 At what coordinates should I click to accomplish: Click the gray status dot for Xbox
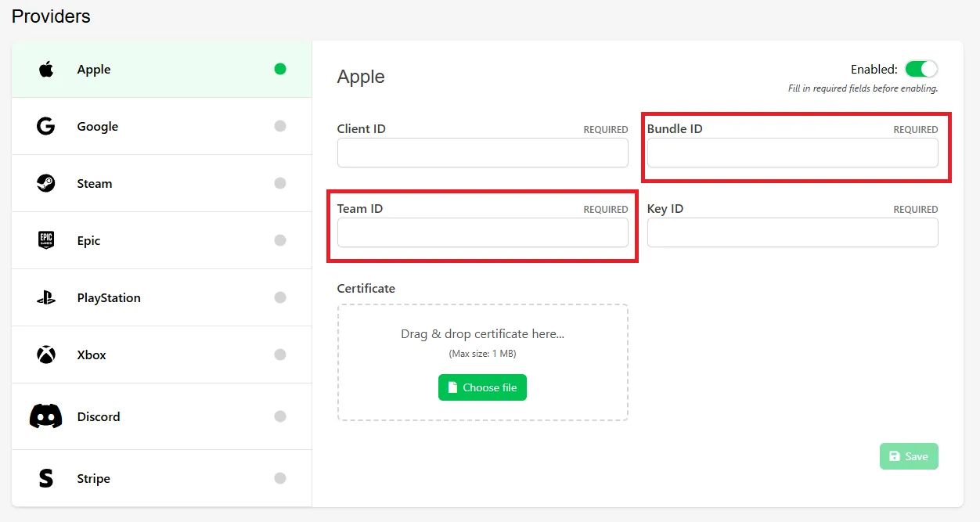click(x=280, y=355)
